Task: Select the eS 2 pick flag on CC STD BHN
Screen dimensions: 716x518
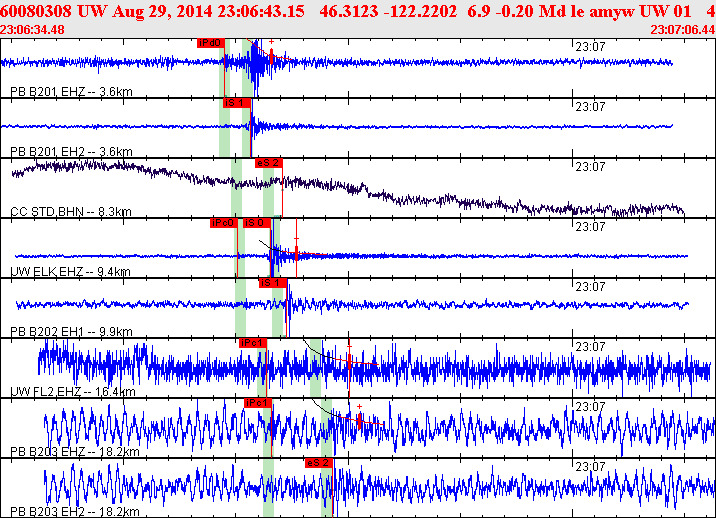Action: (268, 163)
